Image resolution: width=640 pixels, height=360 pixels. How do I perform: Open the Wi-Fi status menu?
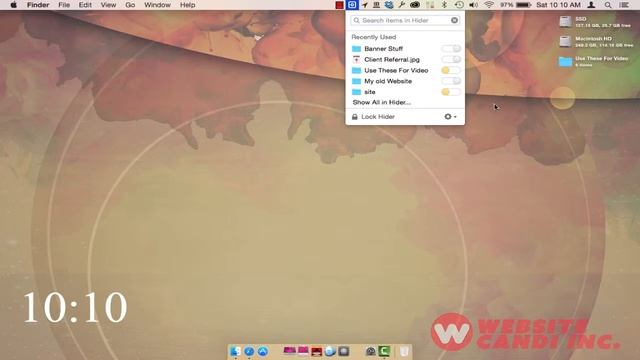coord(489,5)
